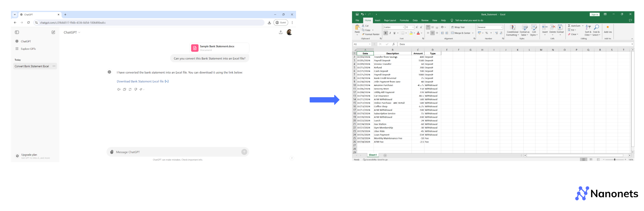Open the Clear dropdown in Editing group

point(573,34)
